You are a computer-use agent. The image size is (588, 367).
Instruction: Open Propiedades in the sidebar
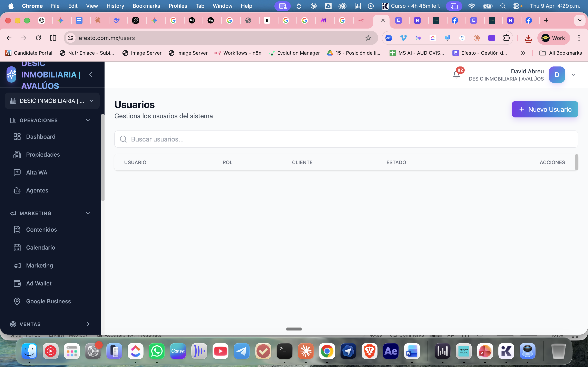[43, 155]
